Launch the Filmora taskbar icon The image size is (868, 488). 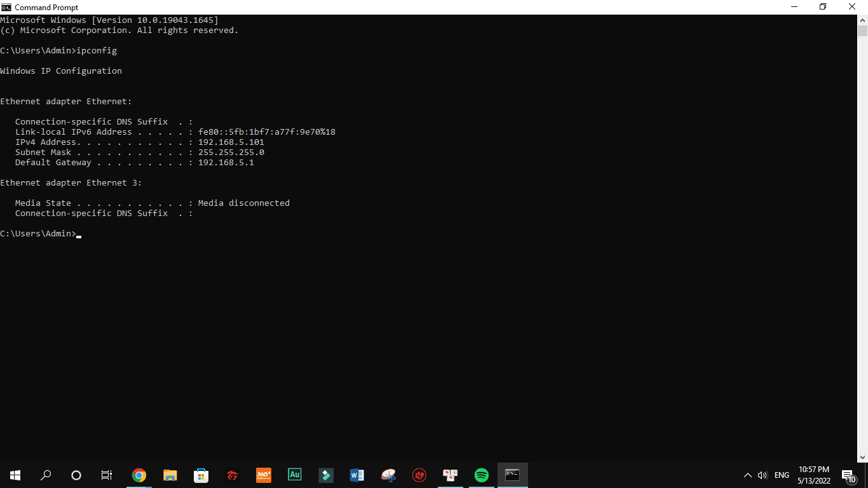click(x=326, y=475)
